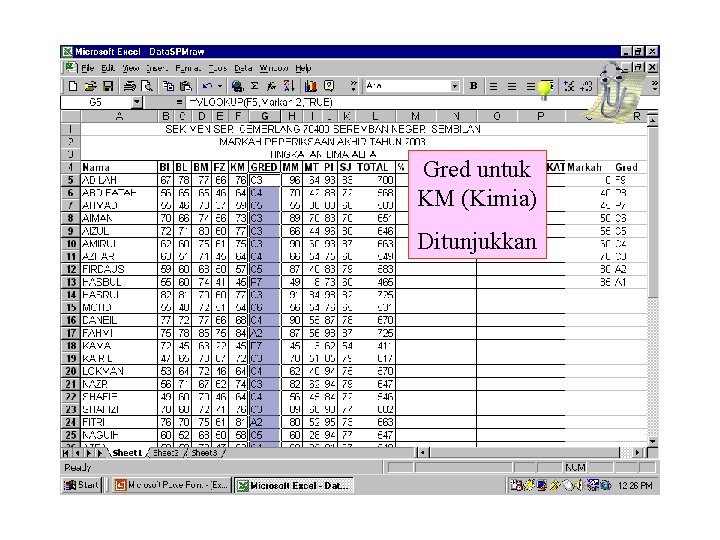
Task: Open the Format menu
Action: tap(188, 68)
